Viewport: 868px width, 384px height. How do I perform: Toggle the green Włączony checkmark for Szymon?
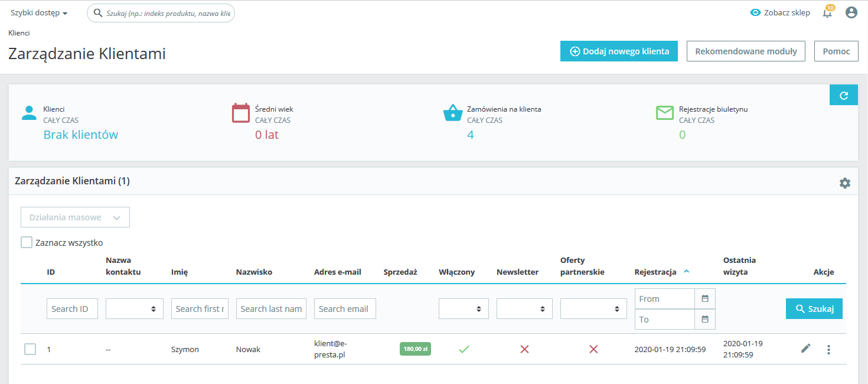point(464,349)
